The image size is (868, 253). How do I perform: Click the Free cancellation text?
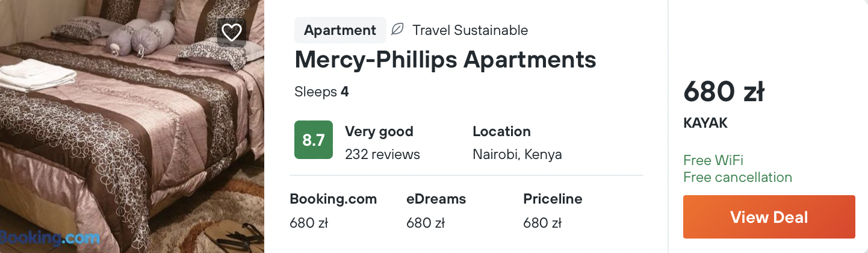pyautogui.click(x=737, y=177)
